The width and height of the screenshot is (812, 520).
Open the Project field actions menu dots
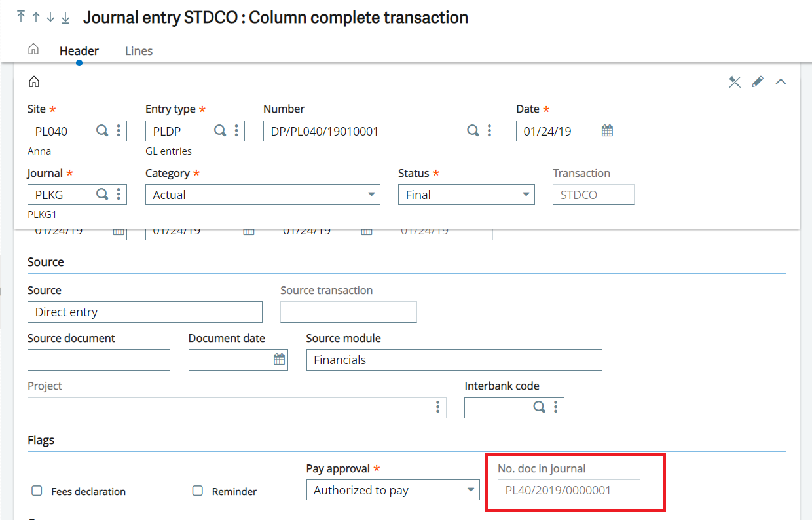pyautogui.click(x=438, y=407)
